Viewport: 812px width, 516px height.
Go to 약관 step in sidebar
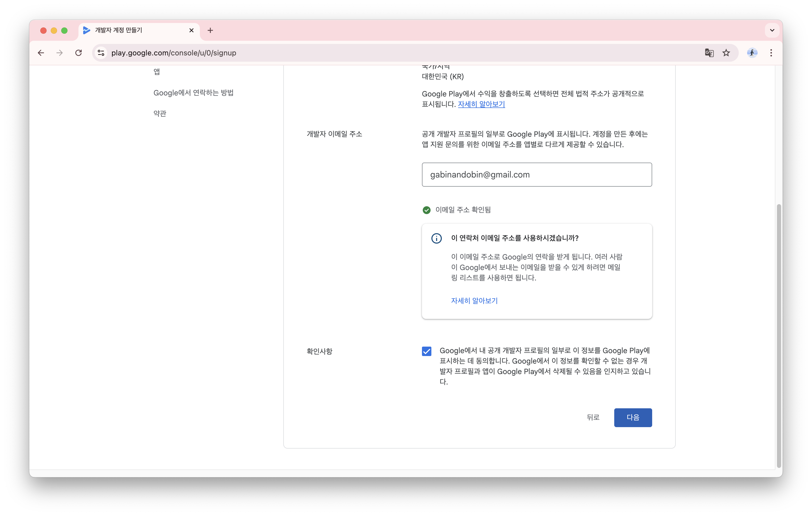click(x=160, y=114)
